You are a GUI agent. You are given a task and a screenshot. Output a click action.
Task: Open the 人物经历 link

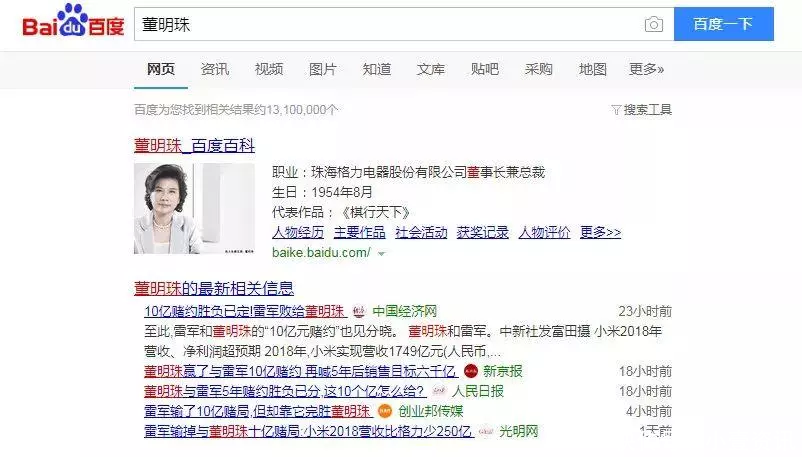pos(298,232)
